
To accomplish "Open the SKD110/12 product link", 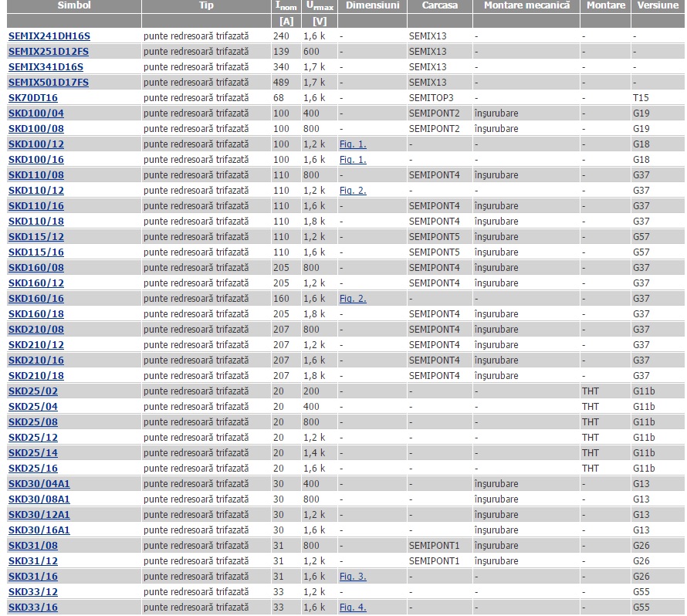I will tap(36, 191).
